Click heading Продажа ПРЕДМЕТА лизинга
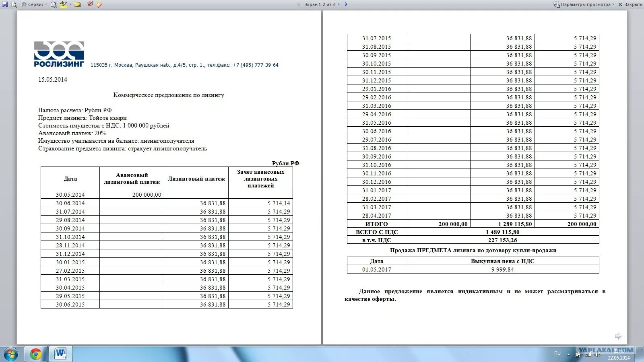 (473, 250)
